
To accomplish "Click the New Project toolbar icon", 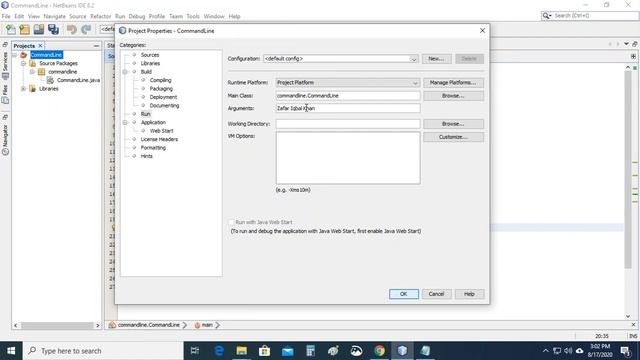I will tap(24, 29).
